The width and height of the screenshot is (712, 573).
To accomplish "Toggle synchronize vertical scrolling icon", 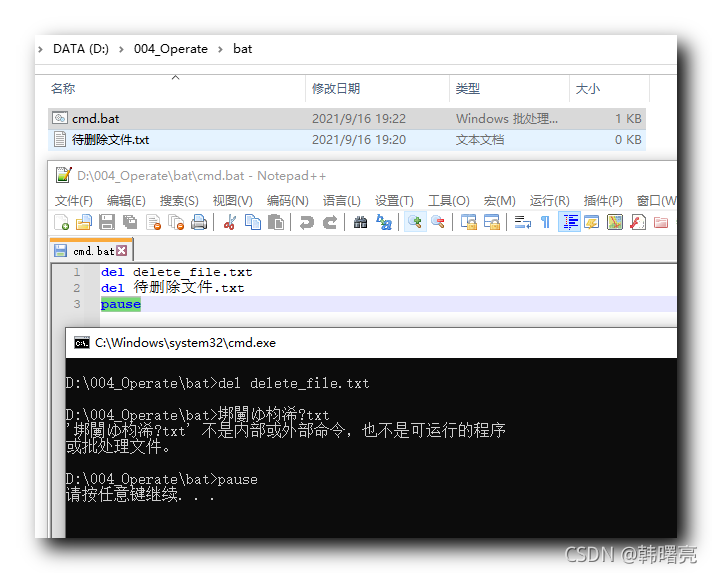I will click(469, 222).
